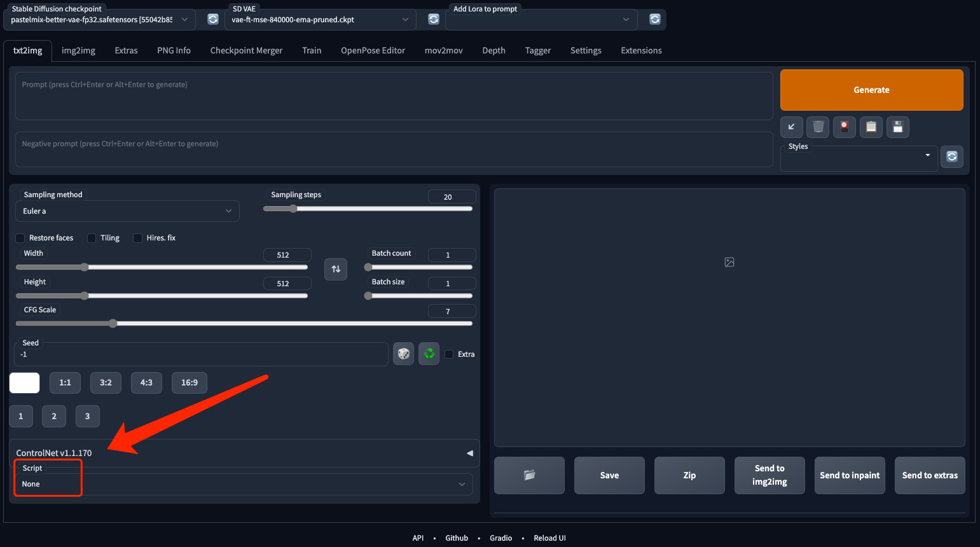
Task: Open the Extras tab
Action: [x=126, y=51]
